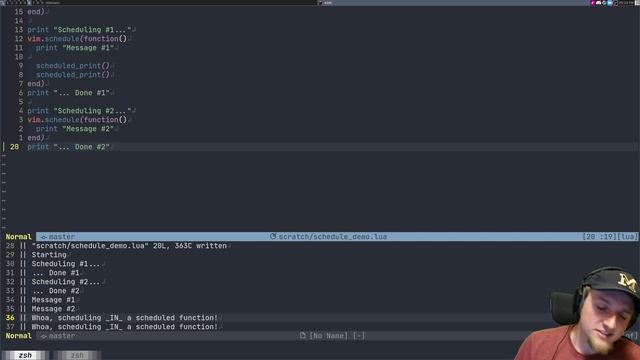The height and width of the screenshot is (360, 640).
Task: Click the Starting output on line 29
Action: click(49, 255)
